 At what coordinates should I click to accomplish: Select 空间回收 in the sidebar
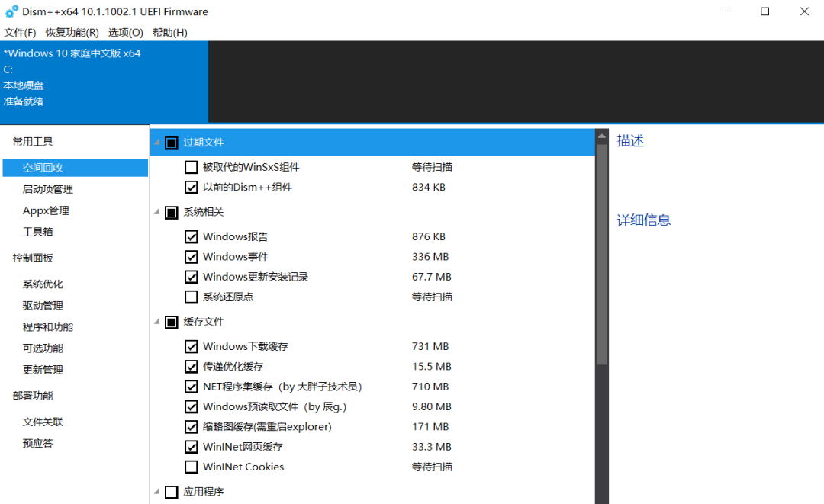coord(75,168)
